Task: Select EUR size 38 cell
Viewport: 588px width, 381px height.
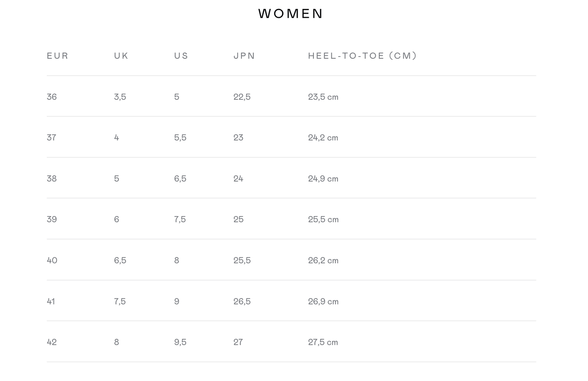Action: [x=52, y=179]
